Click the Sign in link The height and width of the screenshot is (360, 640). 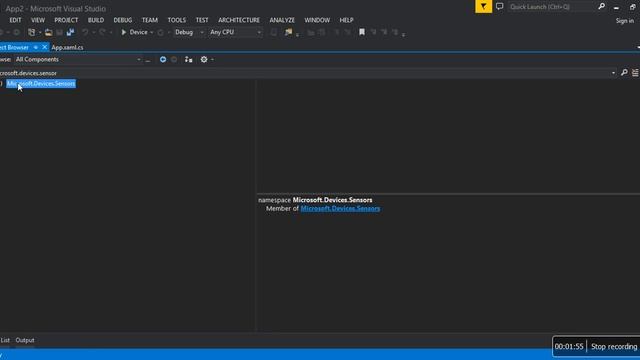point(624,21)
